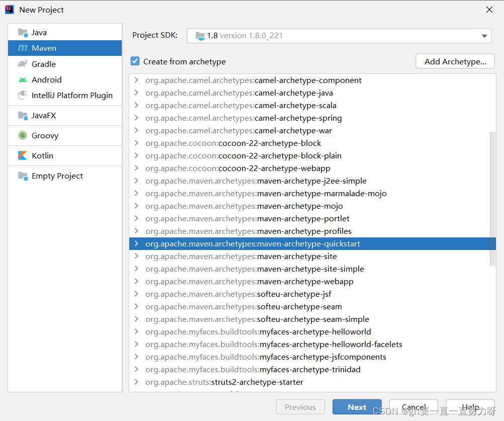Viewport: 504px width, 421px height.
Task: Expand maven-archetype-j2ee-simple chevron
Action: pos(136,181)
